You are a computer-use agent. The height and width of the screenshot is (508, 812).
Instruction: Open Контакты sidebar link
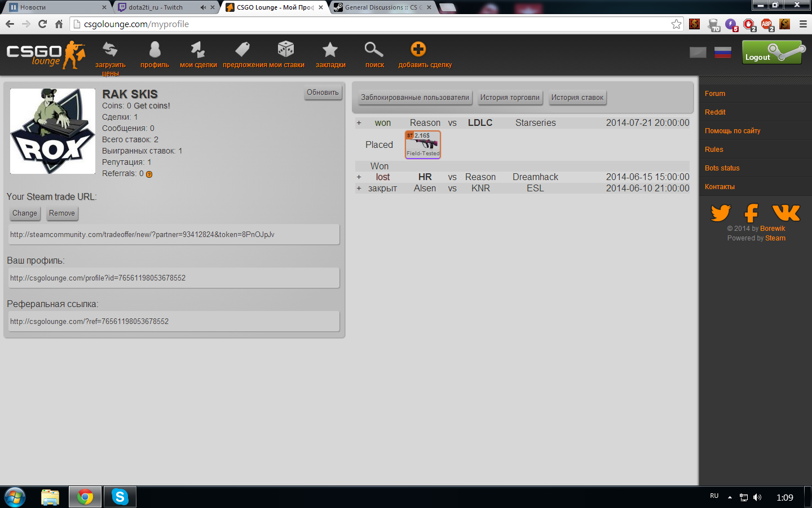pos(720,187)
